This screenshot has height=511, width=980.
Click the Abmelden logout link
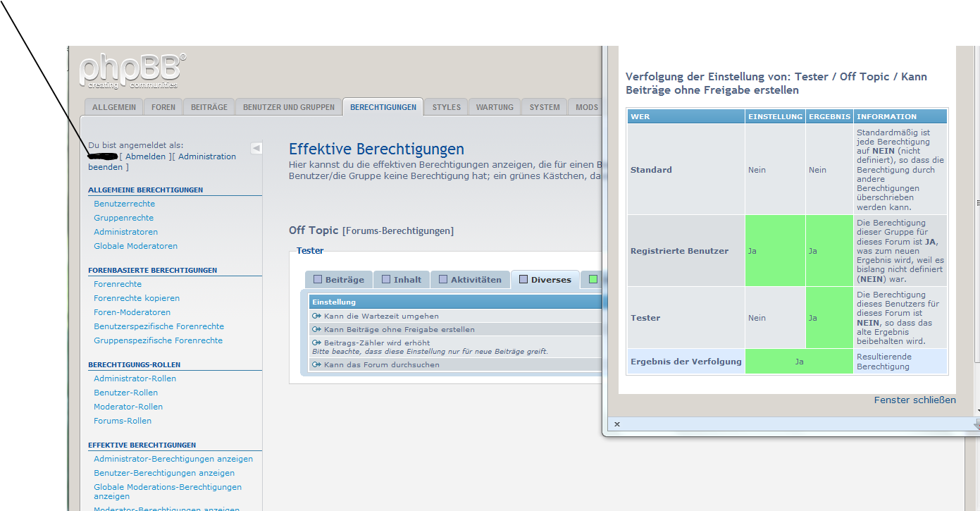coord(146,156)
